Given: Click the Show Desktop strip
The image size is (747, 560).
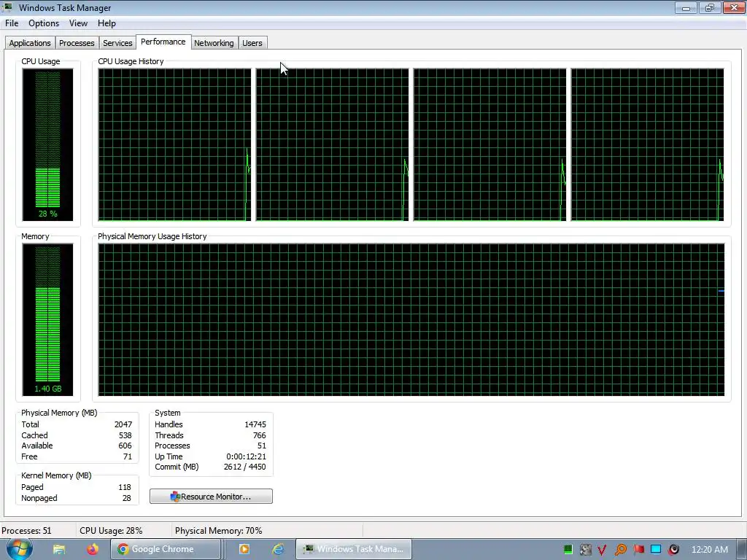Looking at the screenshot, I should coord(743,550).
